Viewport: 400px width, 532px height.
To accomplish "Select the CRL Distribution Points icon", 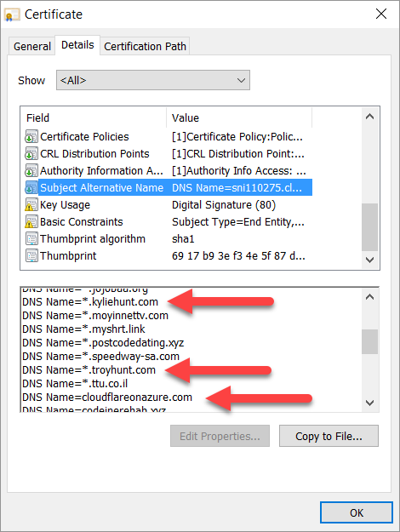I will (x=31, y=154).
